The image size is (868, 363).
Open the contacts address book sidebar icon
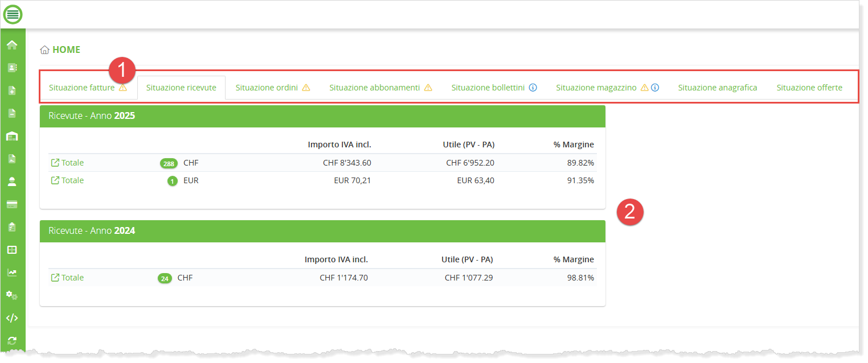click(12, 68)
